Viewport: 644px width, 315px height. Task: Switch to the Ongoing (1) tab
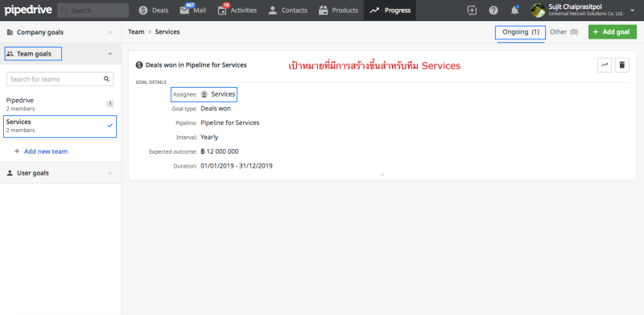coord(521,32)
